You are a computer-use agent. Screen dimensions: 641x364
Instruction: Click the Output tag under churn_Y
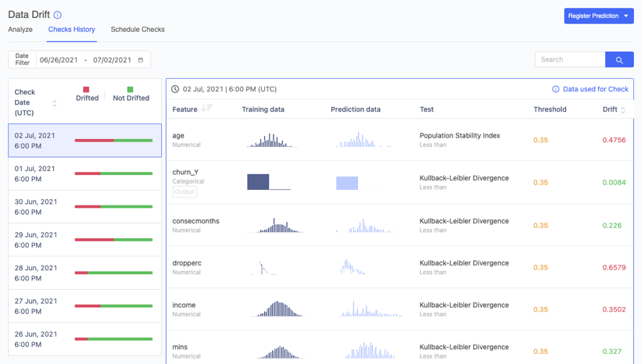pyautogui.click(x=184, y=191)
